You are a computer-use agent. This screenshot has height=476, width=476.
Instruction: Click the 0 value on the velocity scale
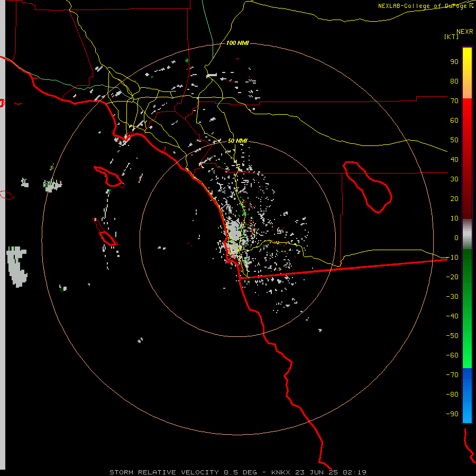pos(456,238)
